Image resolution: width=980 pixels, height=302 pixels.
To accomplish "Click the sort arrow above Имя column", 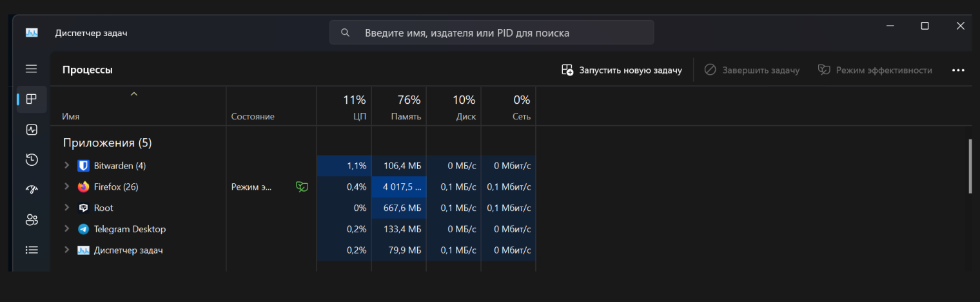I will pyautogui.click(x=134, y=94).
